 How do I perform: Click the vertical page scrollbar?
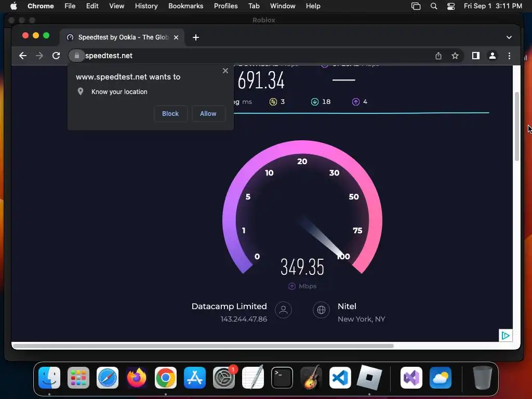(517, 126)
